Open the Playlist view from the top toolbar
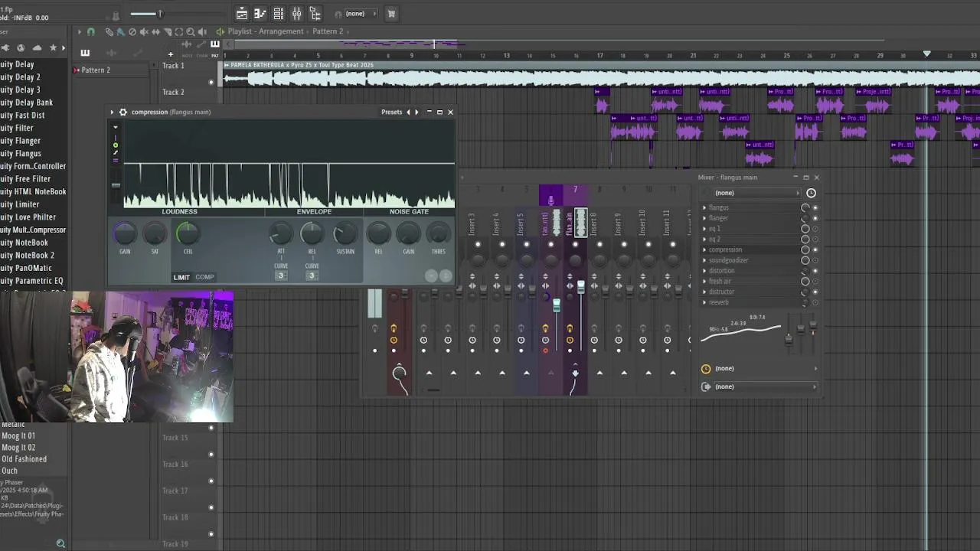Viewport: 980px width, 551px height. 242,14
